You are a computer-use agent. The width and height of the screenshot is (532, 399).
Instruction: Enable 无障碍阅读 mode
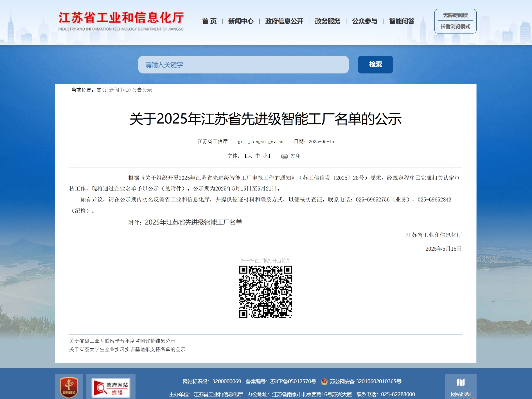[x=455, y=16]
